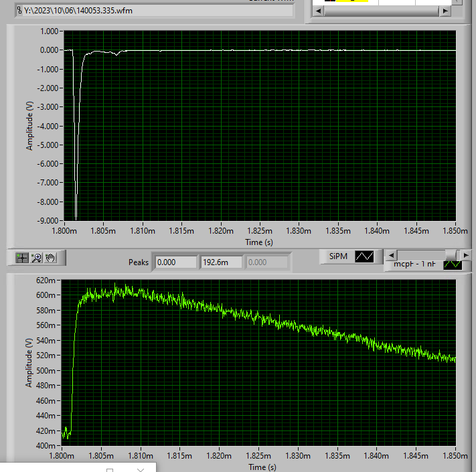The image size is (476, 472).
Task: Select the cursor crosshair tool
Action: [22, 258]
